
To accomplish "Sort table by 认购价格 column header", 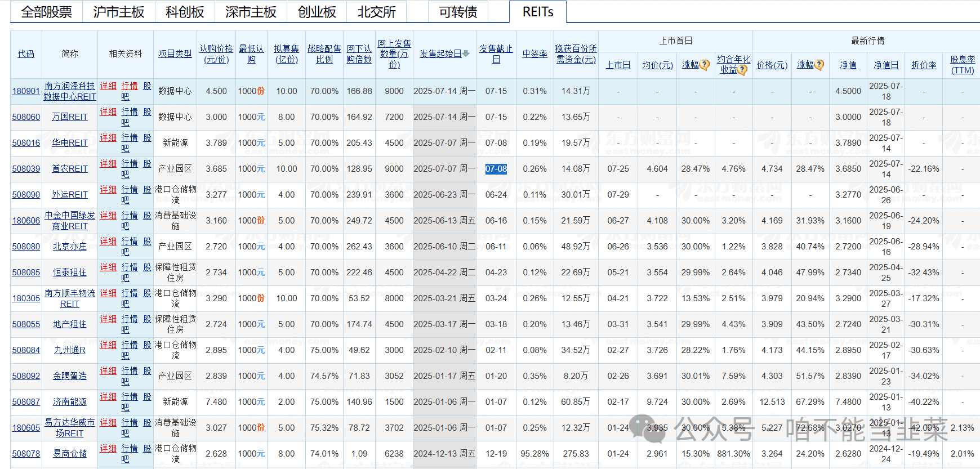I will point(216,54).
